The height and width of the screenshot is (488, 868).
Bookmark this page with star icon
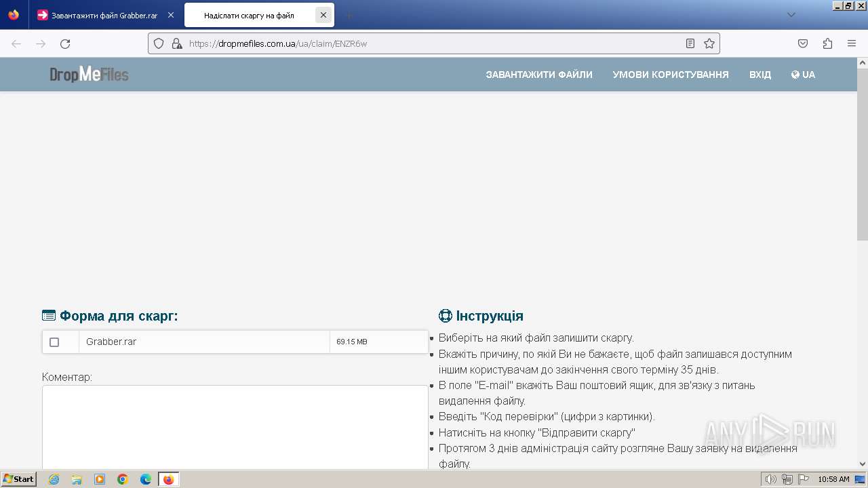(709, 43)
